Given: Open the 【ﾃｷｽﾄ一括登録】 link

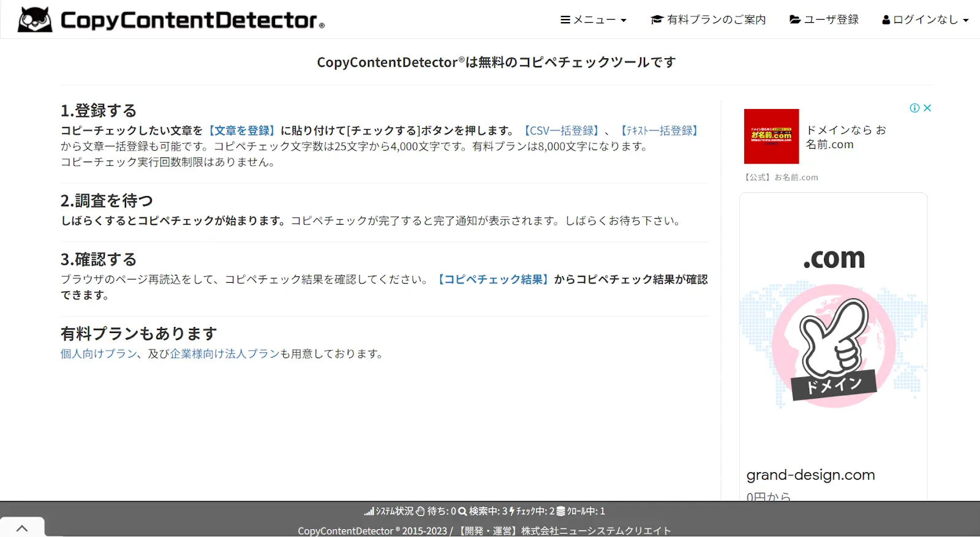Looking at the screenshot, I should click(659, 130).
